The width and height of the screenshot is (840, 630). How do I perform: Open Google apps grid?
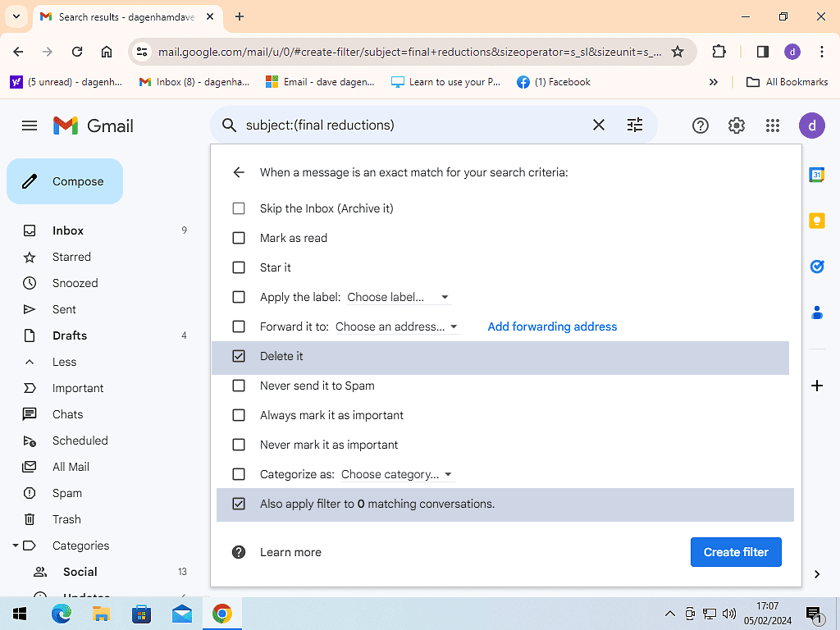[x=772, y=126]
